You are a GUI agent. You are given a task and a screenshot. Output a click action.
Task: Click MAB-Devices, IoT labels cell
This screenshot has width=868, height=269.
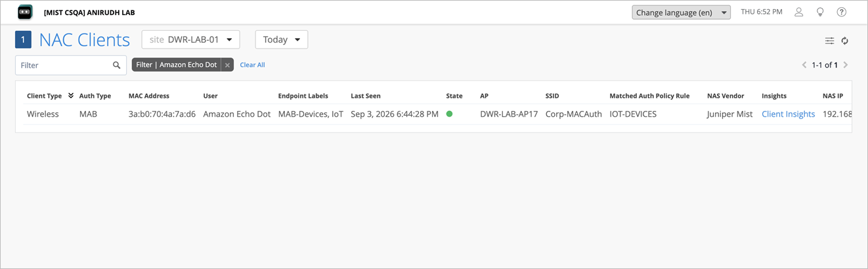(x=311, y=114)
